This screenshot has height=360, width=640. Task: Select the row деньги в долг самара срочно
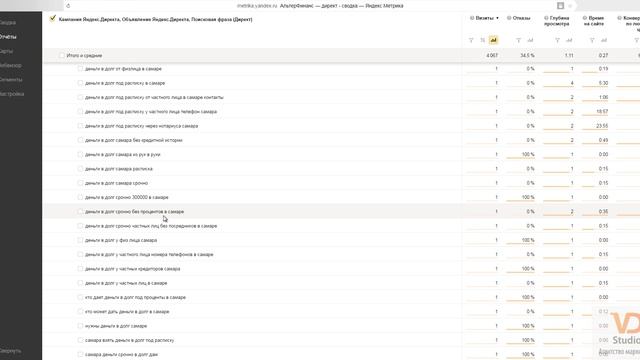click(x=80, y=183)
